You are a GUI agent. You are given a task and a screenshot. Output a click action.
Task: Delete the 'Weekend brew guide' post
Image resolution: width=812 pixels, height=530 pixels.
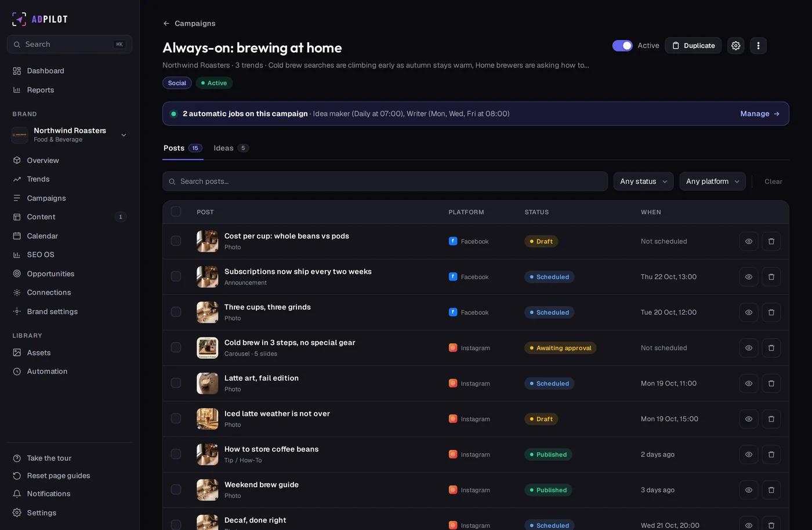[771, 490]
